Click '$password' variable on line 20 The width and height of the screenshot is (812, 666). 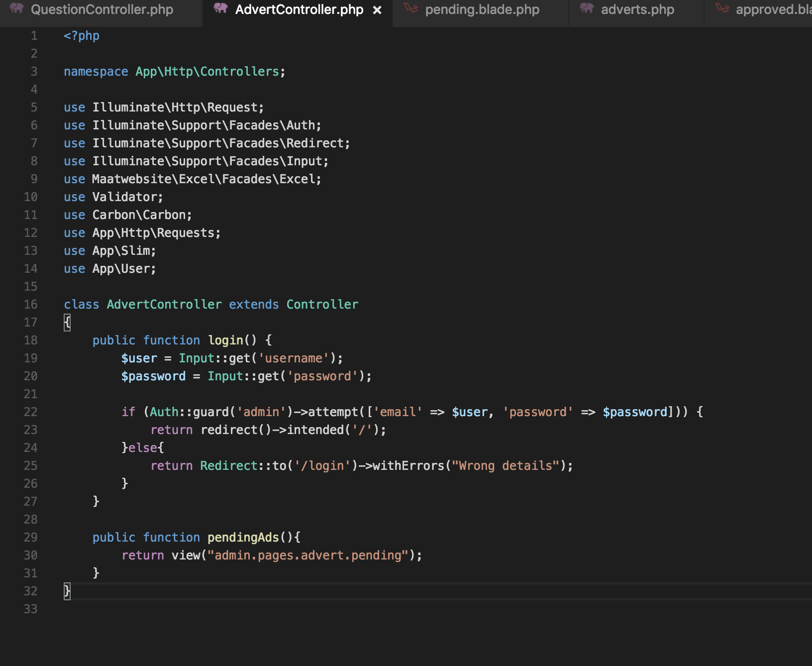click(x=153, y=376)
